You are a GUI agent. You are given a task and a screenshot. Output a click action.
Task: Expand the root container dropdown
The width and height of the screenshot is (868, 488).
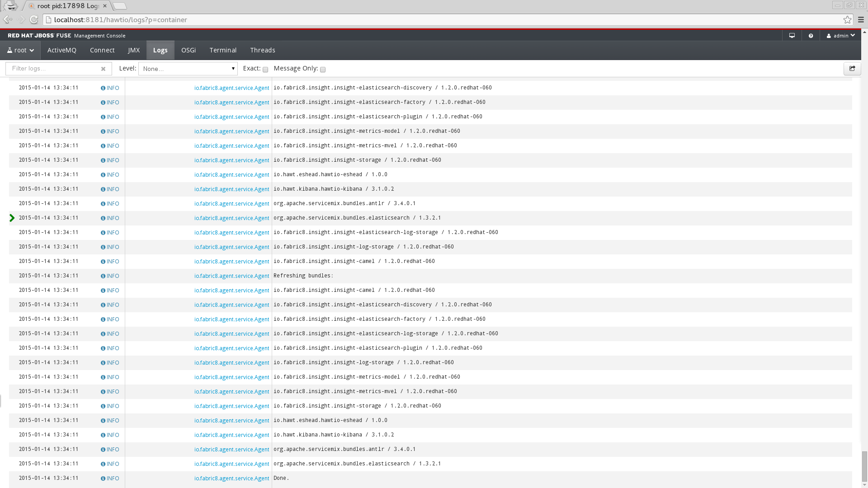click(x=20, y=50)
